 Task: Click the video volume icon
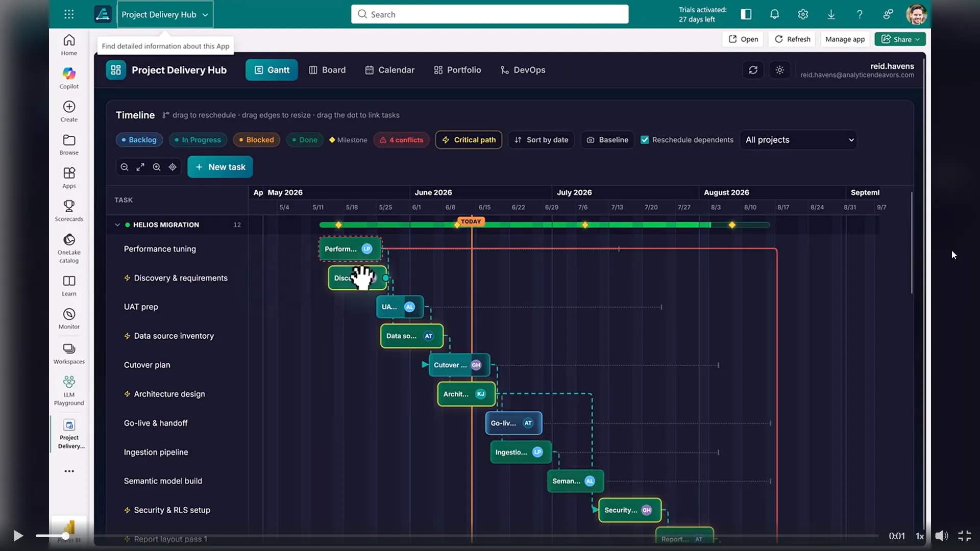(941, 536)
